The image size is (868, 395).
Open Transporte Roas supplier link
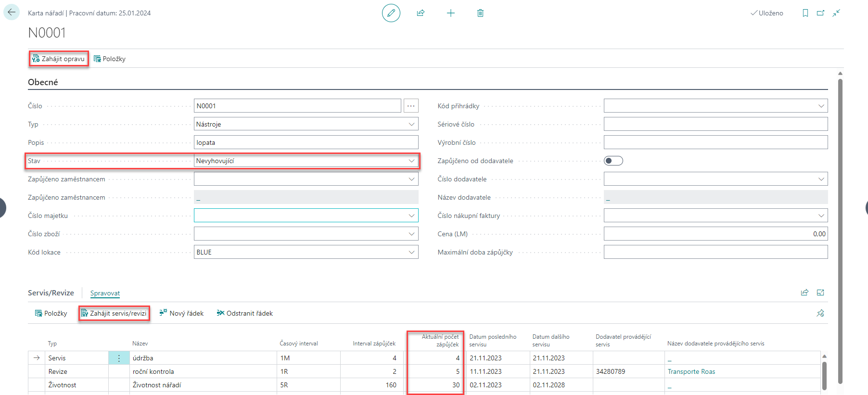click(x=691, y=371)
